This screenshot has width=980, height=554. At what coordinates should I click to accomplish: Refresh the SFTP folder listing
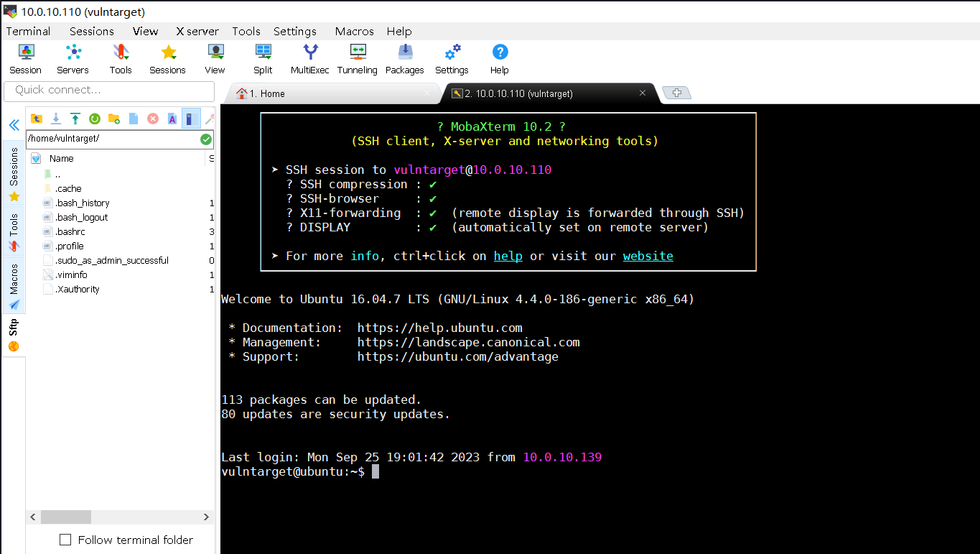coord(95,119)
